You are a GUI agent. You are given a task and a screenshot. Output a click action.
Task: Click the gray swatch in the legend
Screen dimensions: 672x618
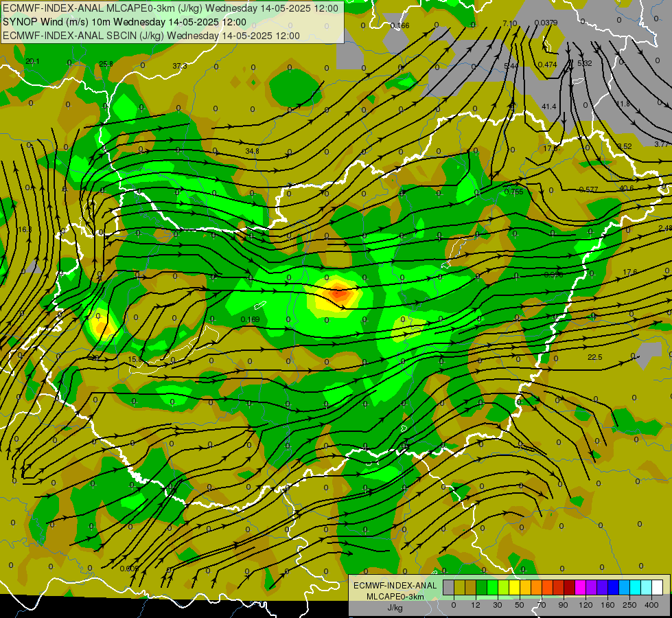click(448, 588)
